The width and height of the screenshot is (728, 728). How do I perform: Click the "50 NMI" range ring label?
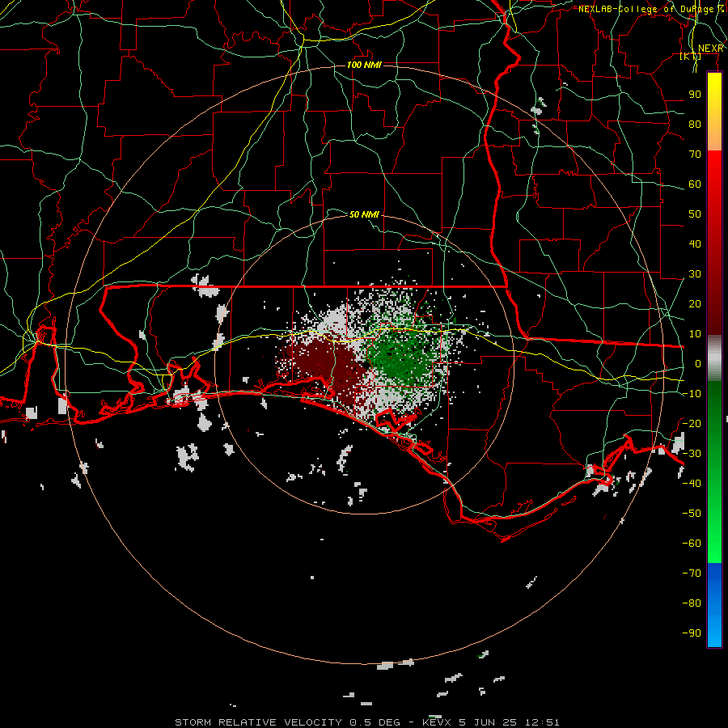click(x=364, y=214)
